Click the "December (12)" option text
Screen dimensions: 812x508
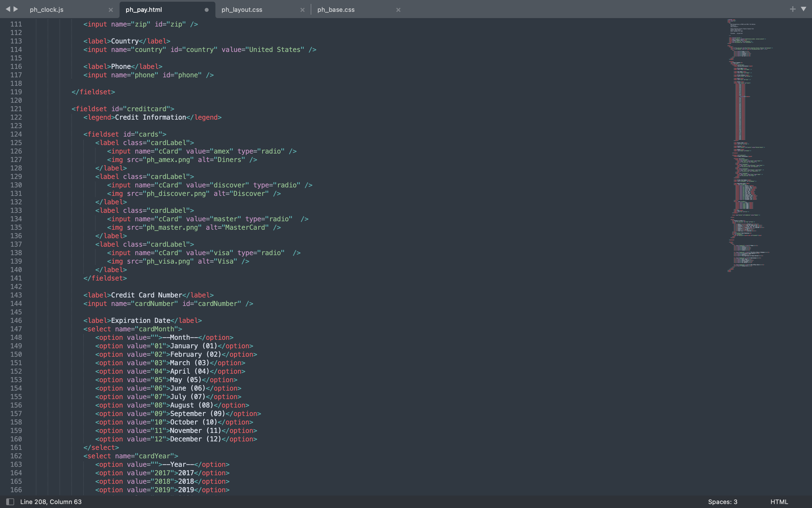click(x=196, y=439)
